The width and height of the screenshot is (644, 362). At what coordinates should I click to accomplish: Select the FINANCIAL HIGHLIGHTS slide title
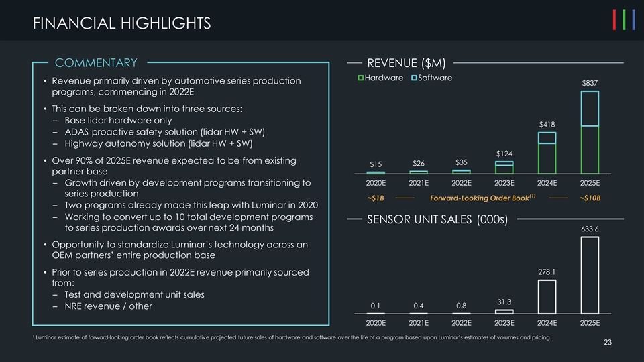tap(121, 24)
